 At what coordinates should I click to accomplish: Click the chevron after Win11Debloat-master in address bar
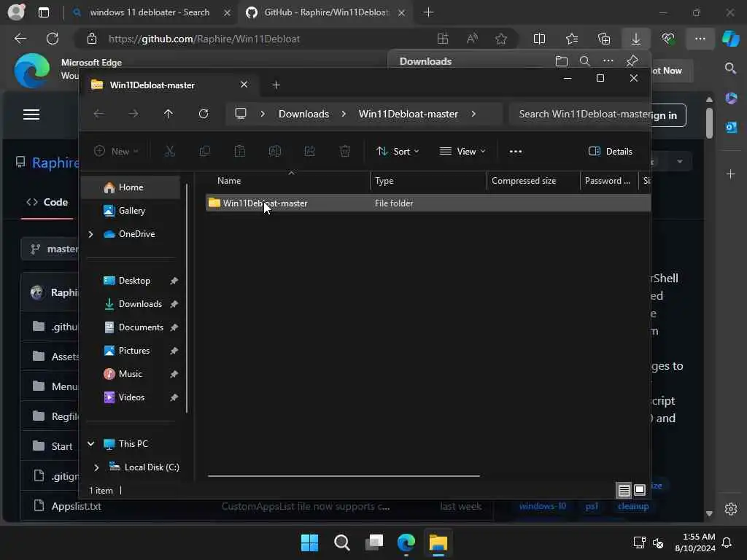(x=473, y=114)
